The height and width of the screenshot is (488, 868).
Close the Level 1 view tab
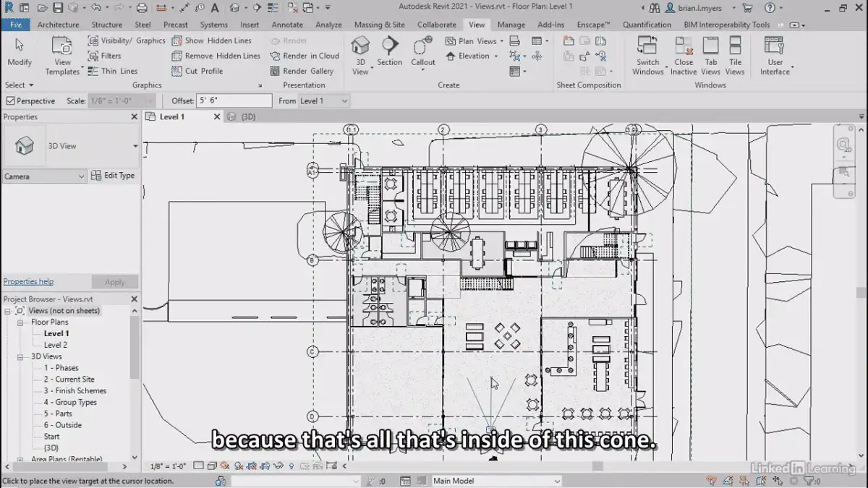217,116
